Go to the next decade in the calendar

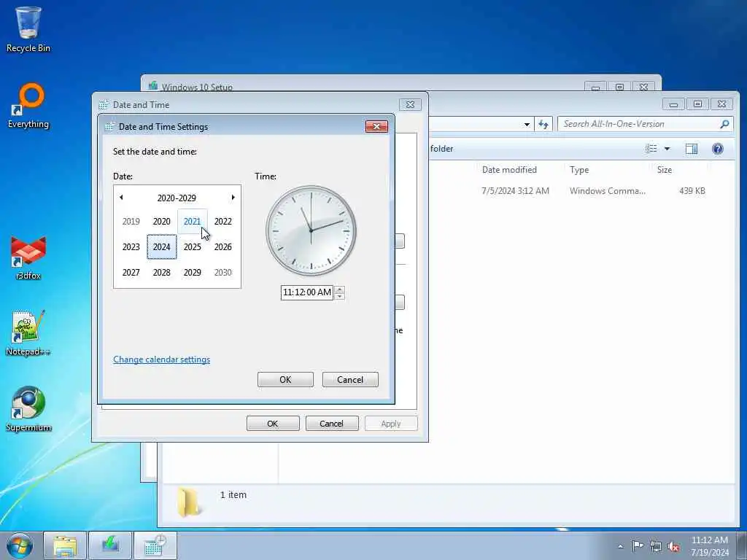233,197
